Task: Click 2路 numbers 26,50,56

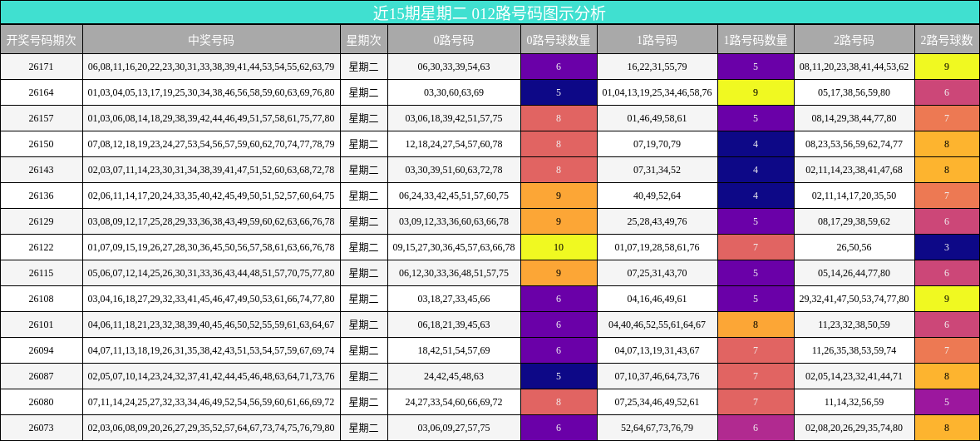Action: [854, 247]
